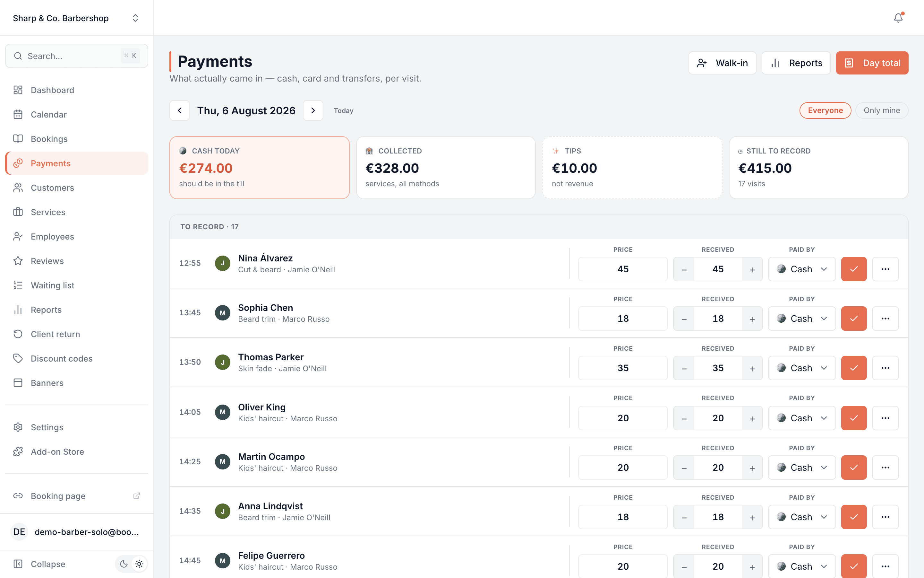Image resolution: width=924 pixels, height=578 pixels.
Task: Open Customers in the sidebar
Action: pyautogui.click(x=76, y=188)
